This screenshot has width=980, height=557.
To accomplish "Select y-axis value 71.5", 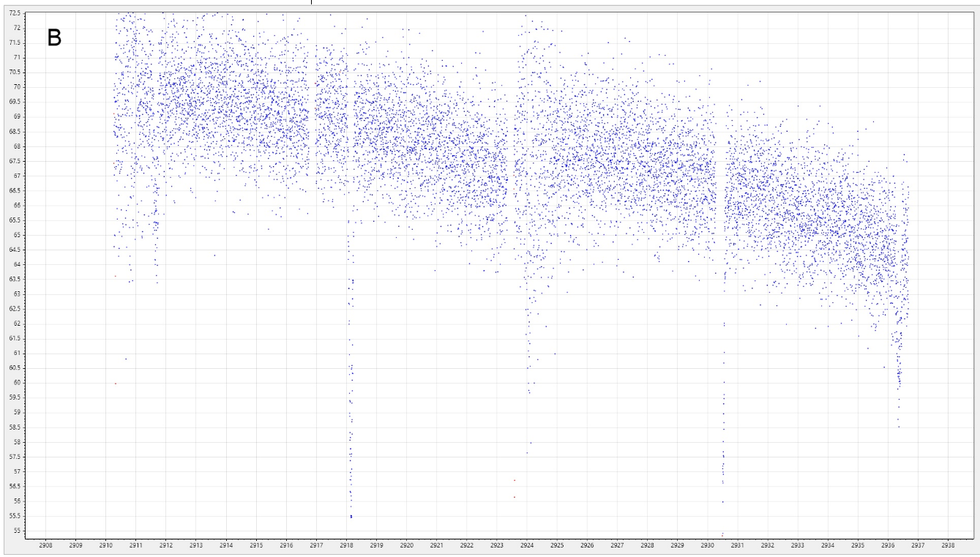I will tap(16, 42).
